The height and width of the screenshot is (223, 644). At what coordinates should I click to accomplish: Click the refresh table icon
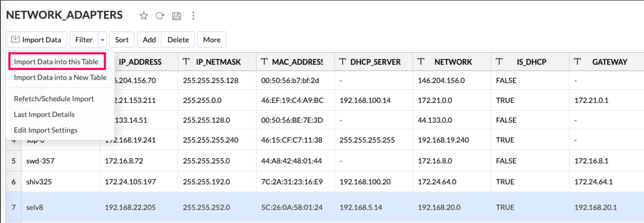[160, 16]
